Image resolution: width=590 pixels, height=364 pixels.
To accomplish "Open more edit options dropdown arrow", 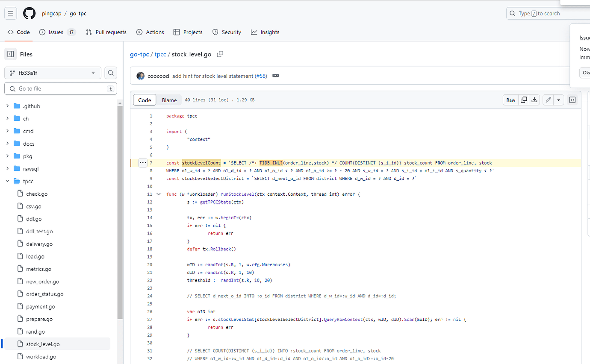I will (x=559, y=100).
